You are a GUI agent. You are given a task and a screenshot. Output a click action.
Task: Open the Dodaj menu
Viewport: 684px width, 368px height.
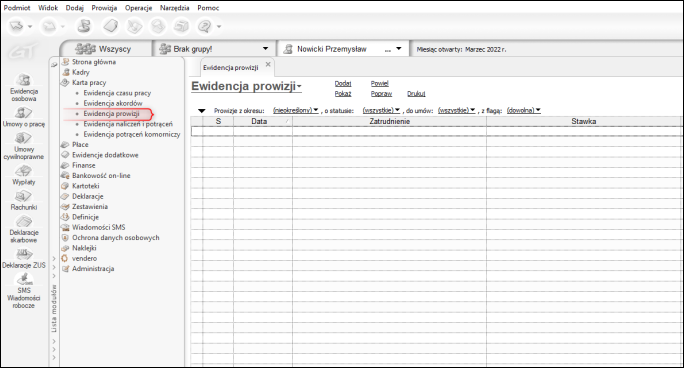[x=75, y=8]
